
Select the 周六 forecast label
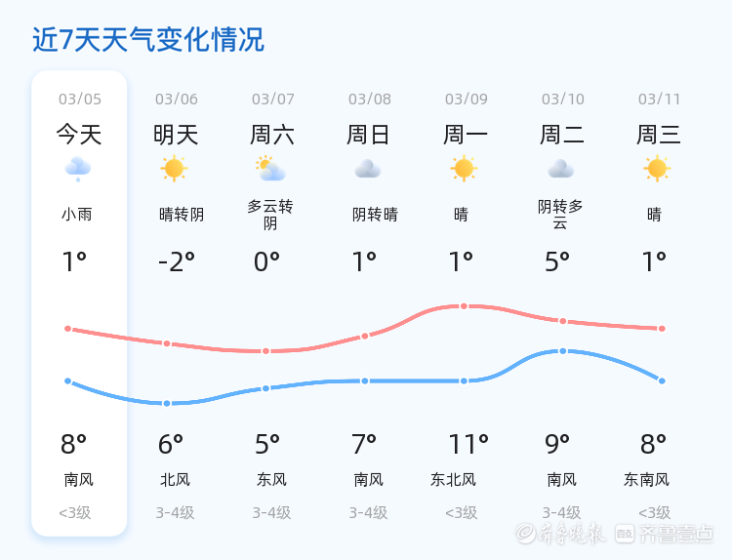coord(272,135)
